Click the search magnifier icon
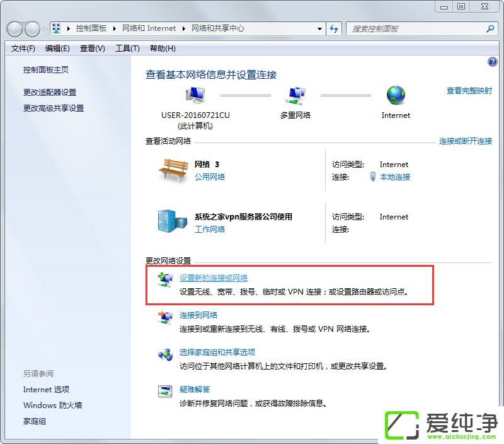 490,29
